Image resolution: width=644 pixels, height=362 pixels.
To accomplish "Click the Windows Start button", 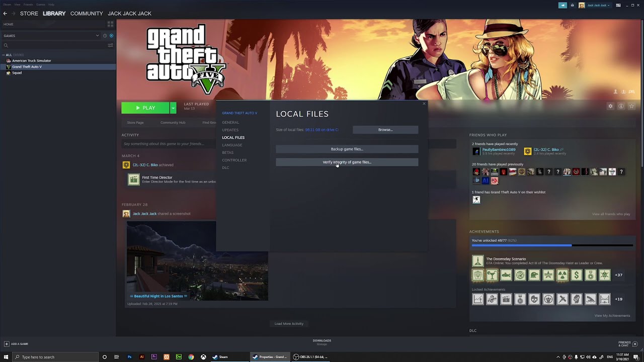I will pos(6,357).
